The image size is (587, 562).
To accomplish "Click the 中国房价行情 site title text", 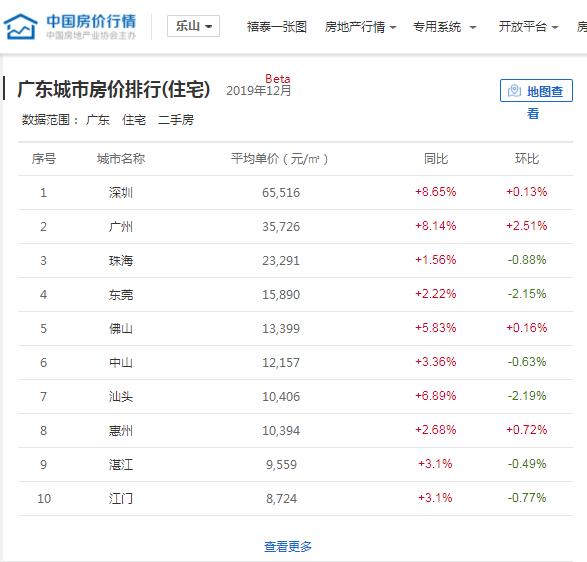I will (x=91, y=21).
